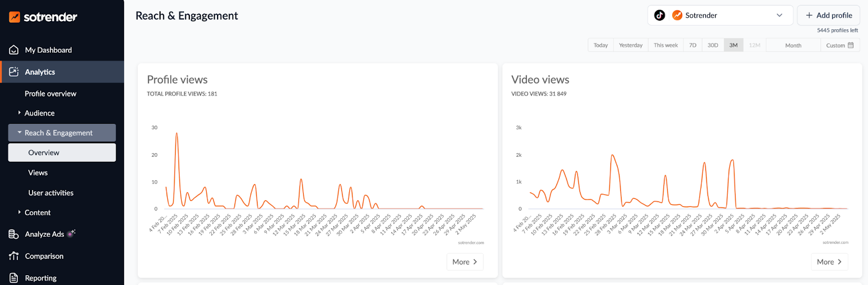Click the Reporting document icon
This screenshot has height=285, width=868.
(14, 277)
